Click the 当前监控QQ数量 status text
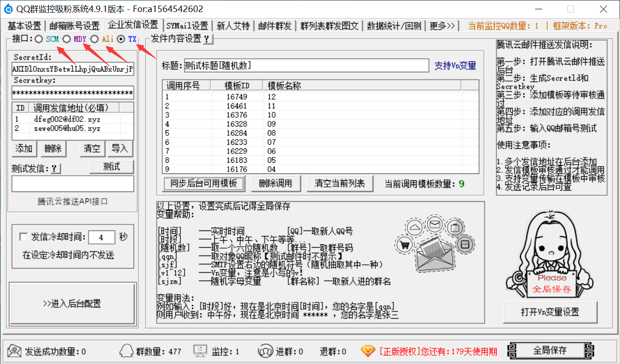 (x=504, y=26)
